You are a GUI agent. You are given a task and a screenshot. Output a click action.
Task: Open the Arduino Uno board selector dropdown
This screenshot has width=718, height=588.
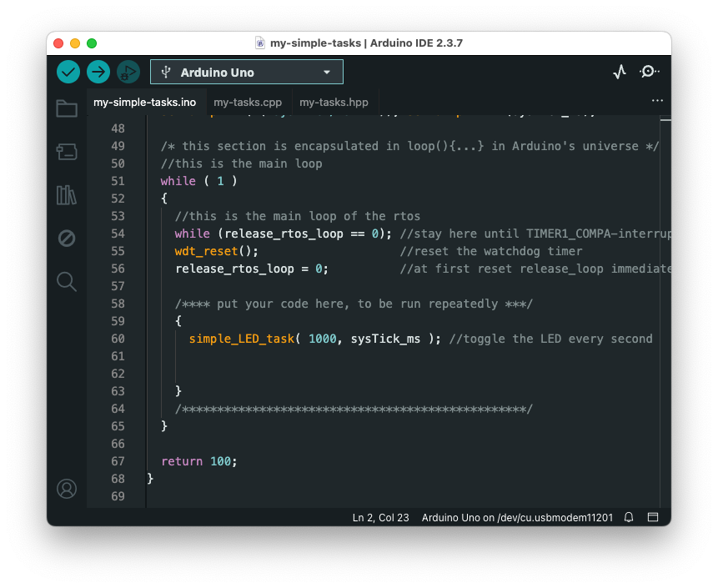(246, 72)
